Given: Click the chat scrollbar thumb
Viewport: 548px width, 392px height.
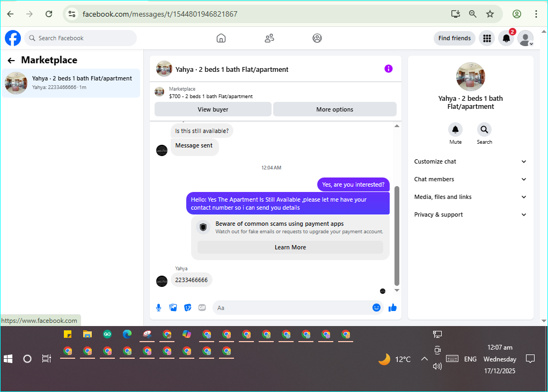Looking at the screenshot, I should coord(397,236).
